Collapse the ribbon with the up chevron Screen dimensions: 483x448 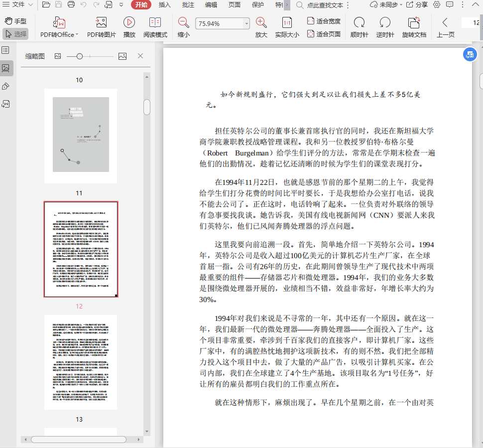[476, 4]
